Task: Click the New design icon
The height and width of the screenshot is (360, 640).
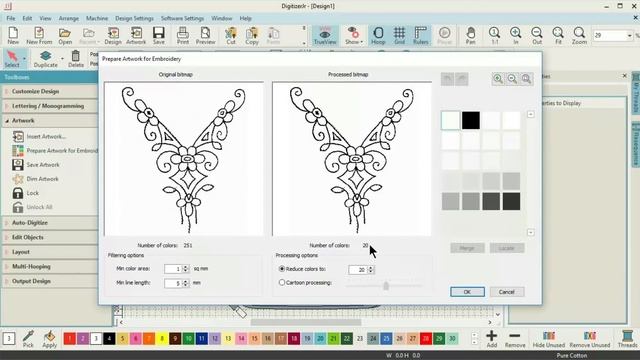Action: (13, 35)
